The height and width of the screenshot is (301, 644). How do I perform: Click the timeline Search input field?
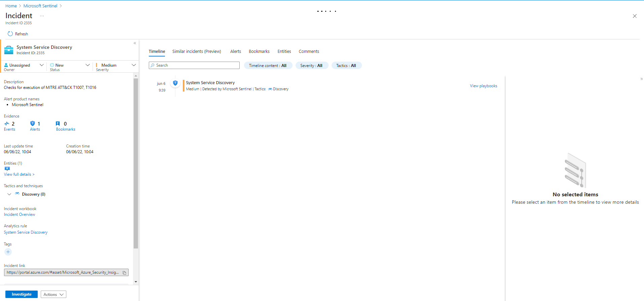[x=194, y=65]
